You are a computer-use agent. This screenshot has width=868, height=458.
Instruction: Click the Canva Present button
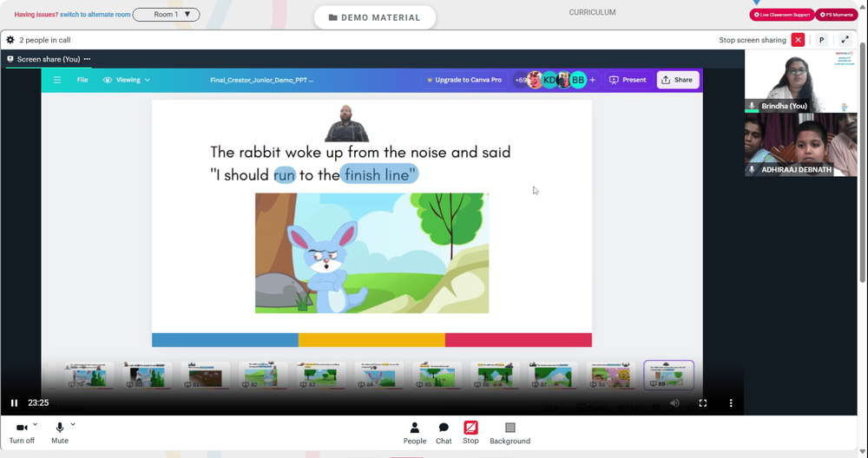coord(628,80)
